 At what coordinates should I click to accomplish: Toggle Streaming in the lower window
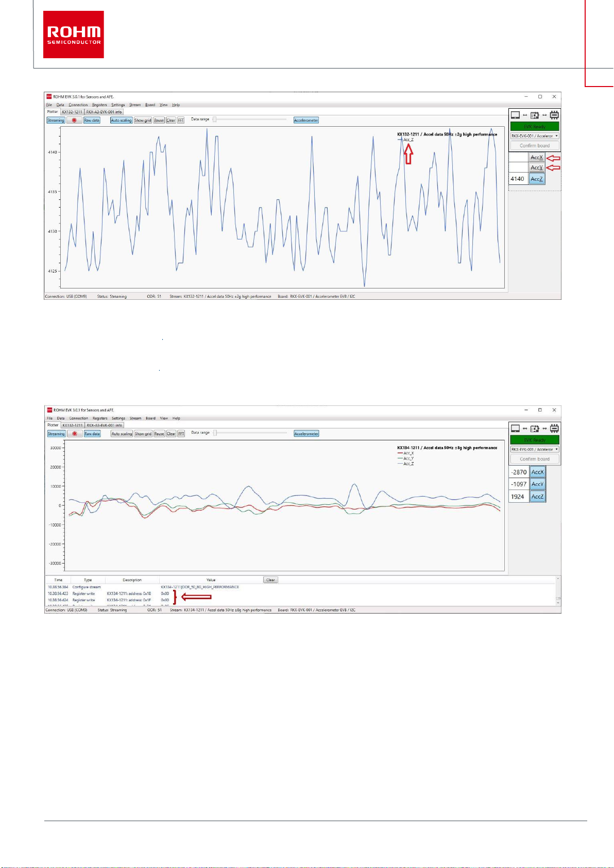coord(56,434)
